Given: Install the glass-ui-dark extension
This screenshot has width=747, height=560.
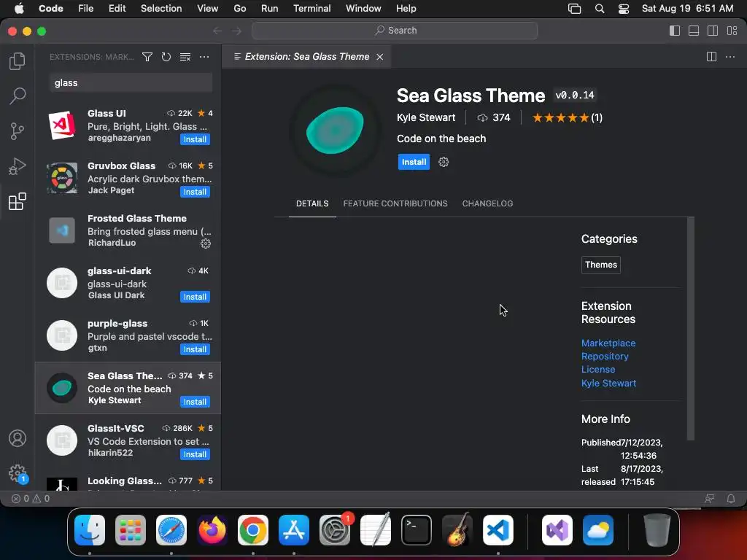Looking at the screenshot, I should coord(195,297).
